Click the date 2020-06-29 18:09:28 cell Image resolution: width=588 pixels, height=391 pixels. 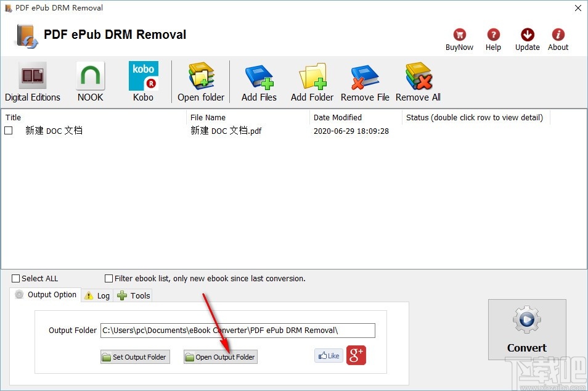(x=351, y=131)
